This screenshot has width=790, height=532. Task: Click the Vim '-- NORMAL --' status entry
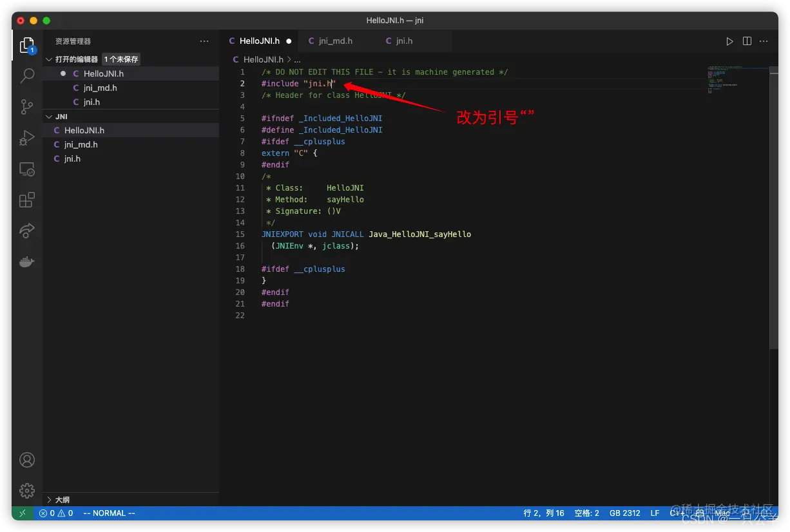click(x=110, y=513)
